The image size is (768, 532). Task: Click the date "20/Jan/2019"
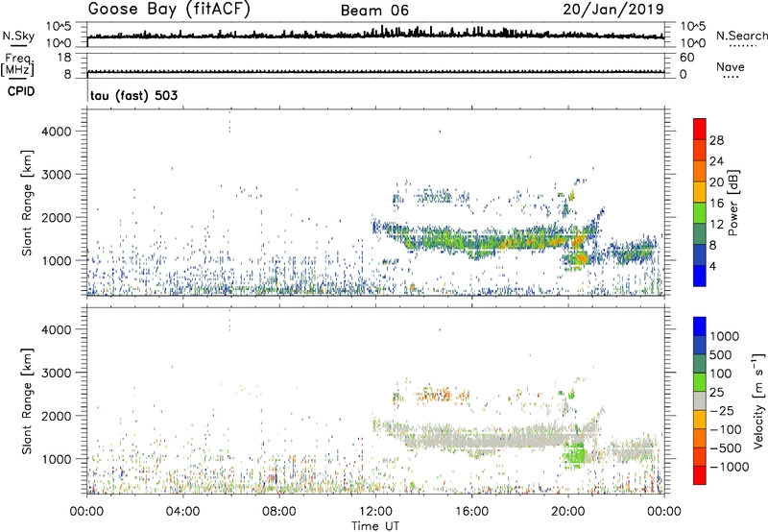coord(613,9)
